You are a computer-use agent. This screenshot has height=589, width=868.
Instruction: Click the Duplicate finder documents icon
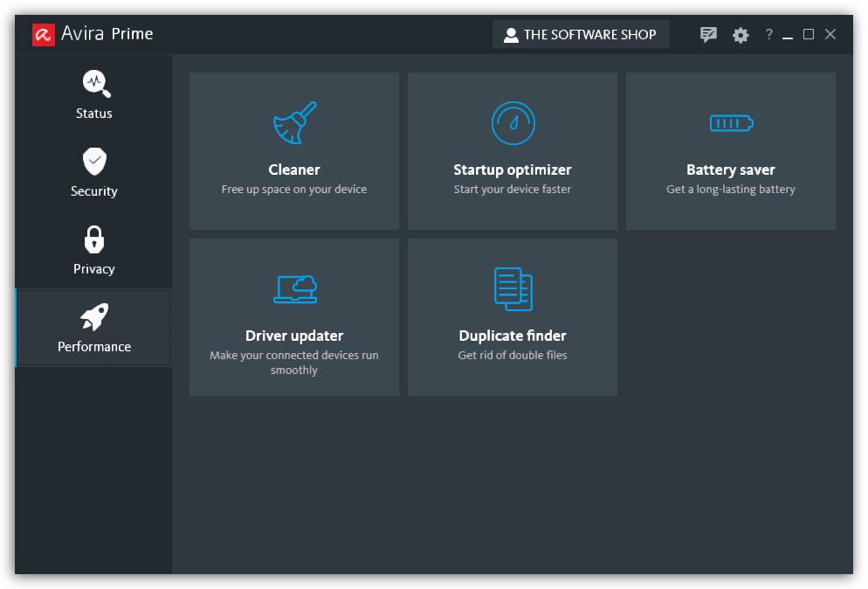[x=513, y=288]
